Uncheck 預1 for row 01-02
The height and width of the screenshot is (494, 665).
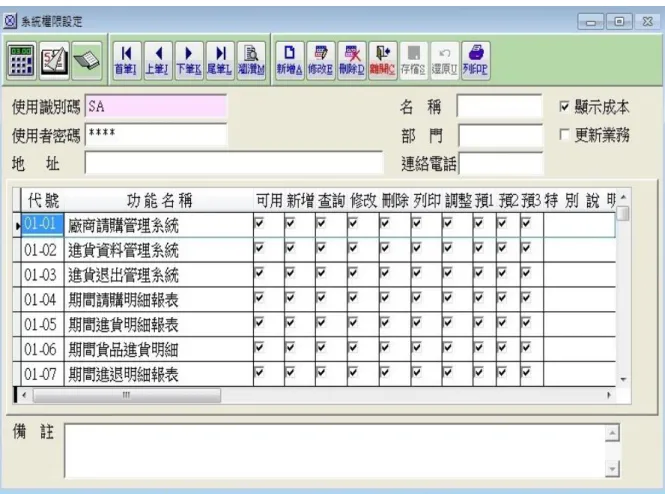pos(478,248)
